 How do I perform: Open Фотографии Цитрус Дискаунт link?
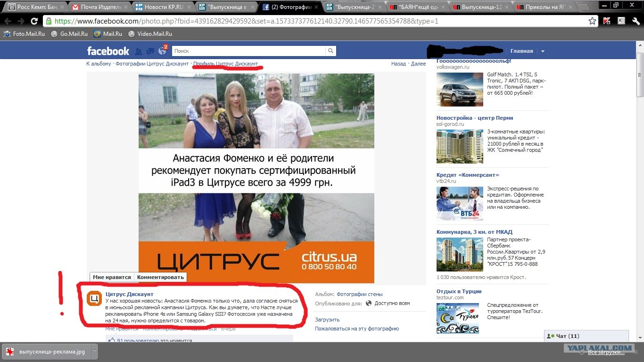(152, 64)
